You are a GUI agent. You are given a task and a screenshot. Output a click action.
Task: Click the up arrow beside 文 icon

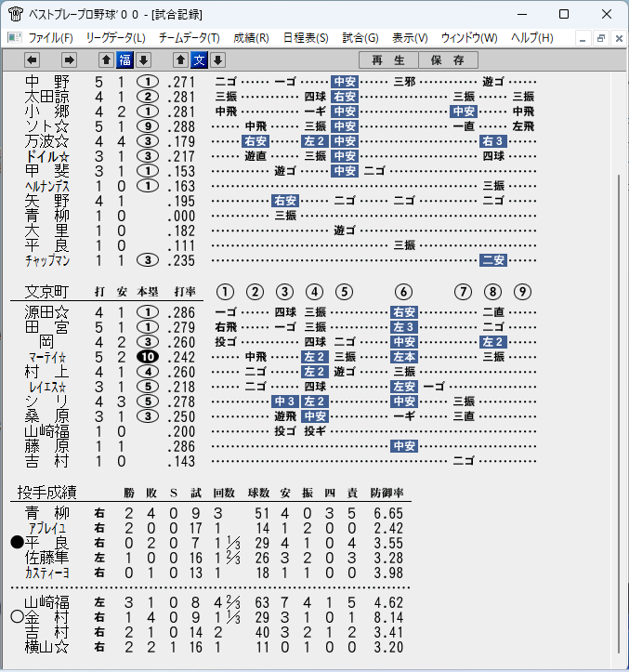coord(180,60)
